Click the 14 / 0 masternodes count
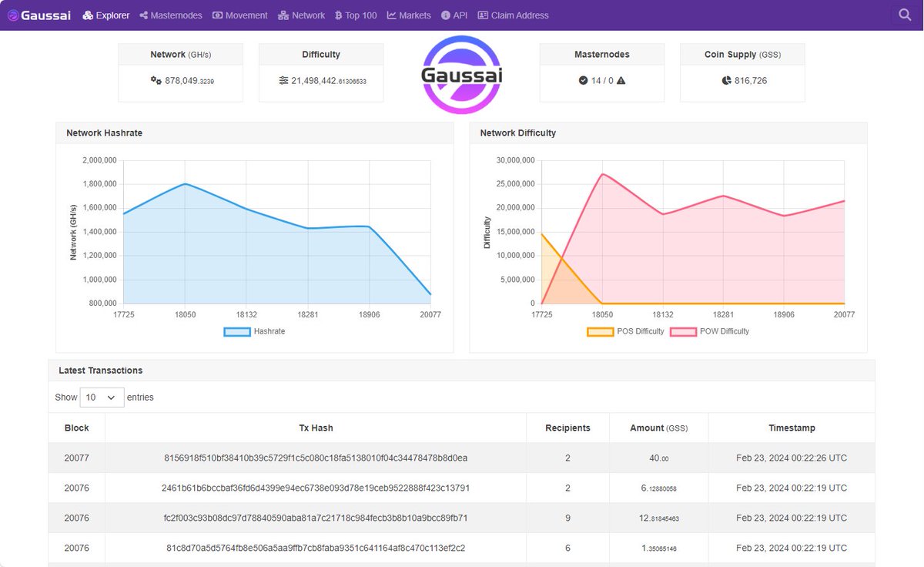924x567 pixels. coord(602,80)
